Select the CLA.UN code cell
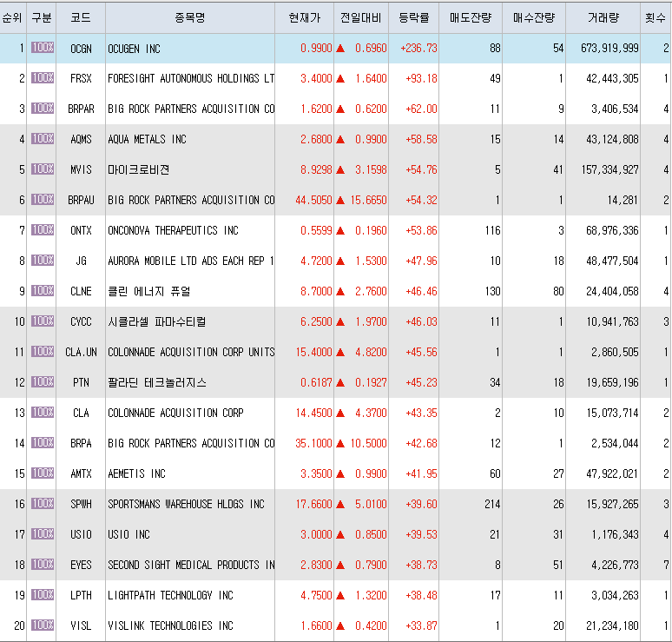Viewport: 672px width, 642px height. point(81,353)
